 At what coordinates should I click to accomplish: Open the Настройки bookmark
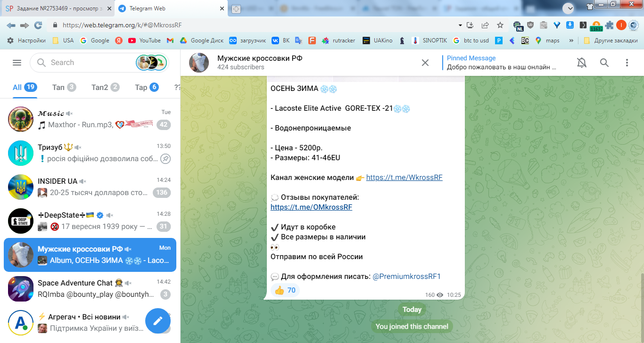click(x=26, y=41)
